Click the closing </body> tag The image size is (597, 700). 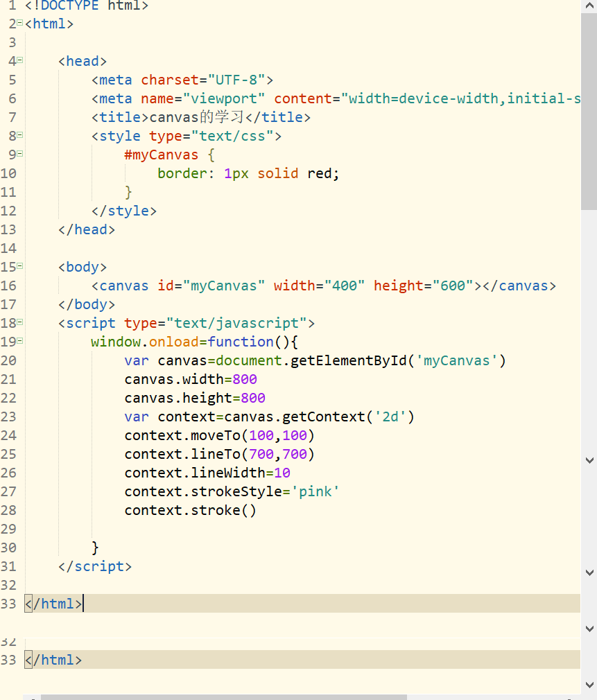pyautogui.click(x=87, y=304)
